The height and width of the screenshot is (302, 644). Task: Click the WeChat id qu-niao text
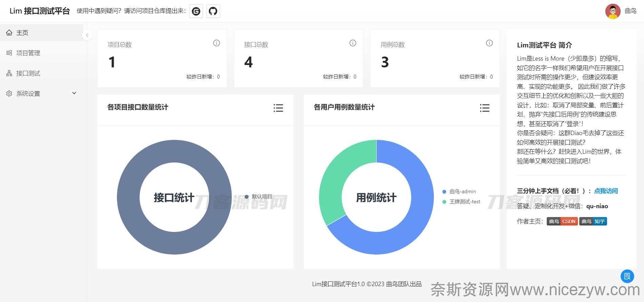pos(597,206)
